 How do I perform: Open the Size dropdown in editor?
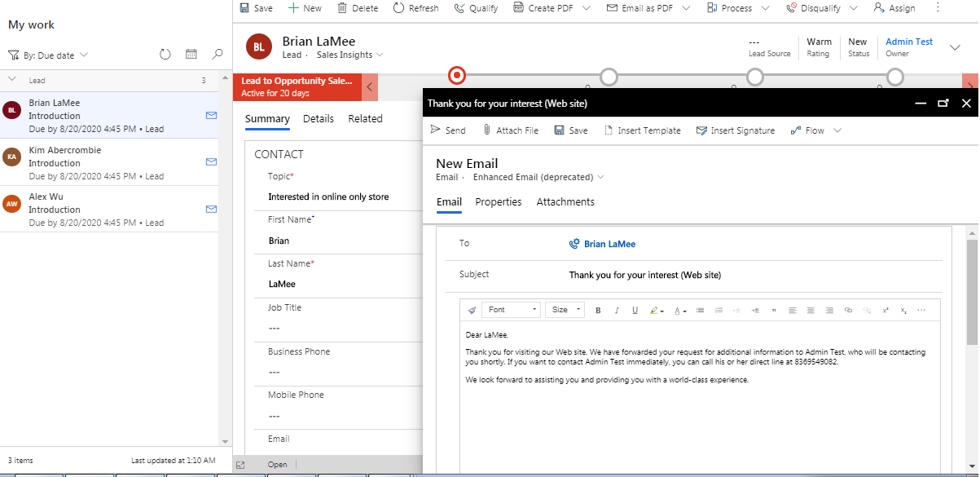[565, 310]
